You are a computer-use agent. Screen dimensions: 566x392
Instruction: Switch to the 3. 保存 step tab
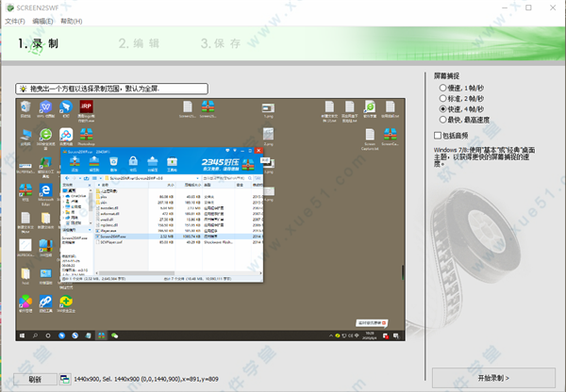(221, 43)
